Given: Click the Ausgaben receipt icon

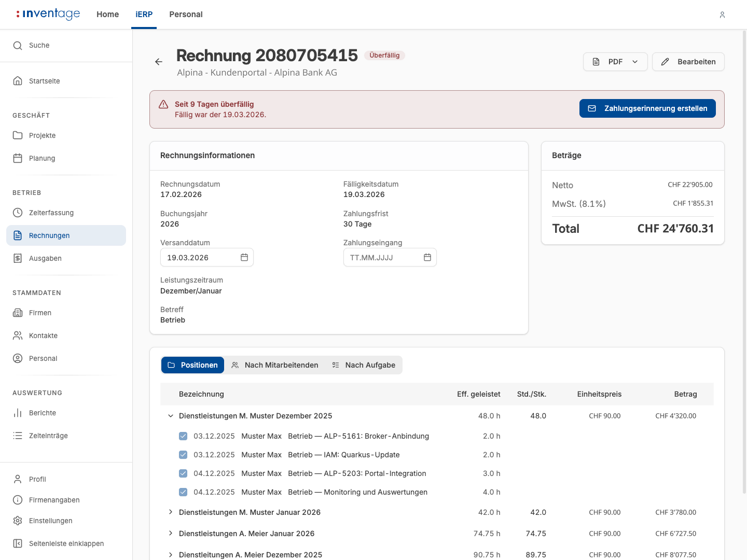Looking at the screenshot, I should [x=18, y=258].
